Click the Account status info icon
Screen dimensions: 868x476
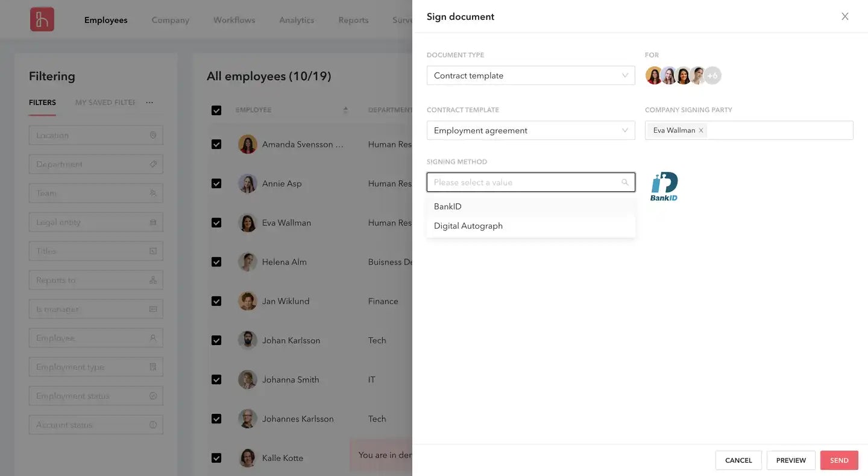153,425
